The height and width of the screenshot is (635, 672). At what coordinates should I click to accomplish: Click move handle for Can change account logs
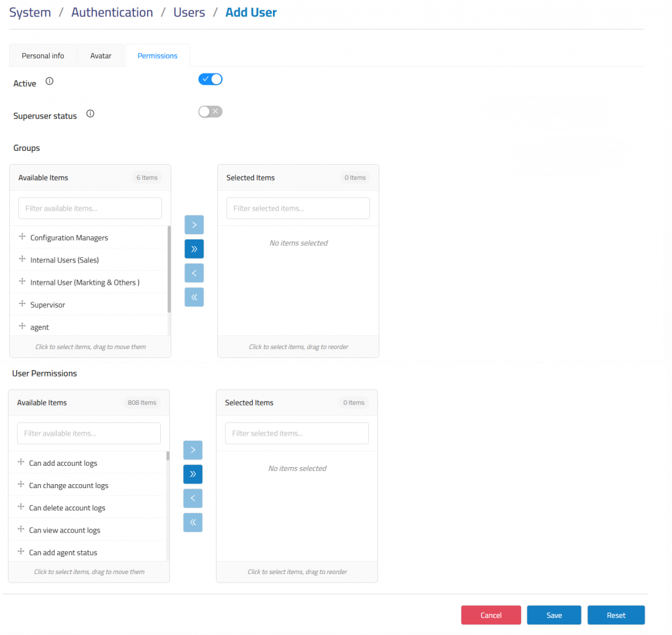21,484
